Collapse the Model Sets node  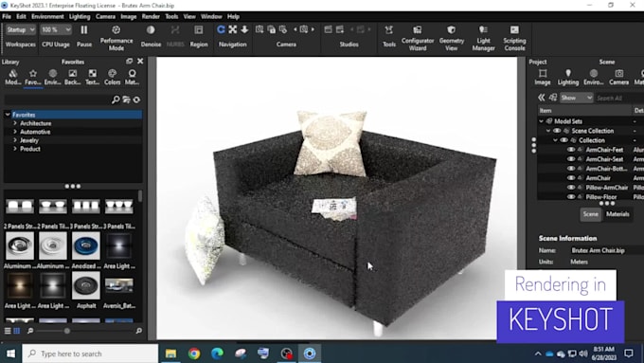pyautogui.click(x=541, y=121)
